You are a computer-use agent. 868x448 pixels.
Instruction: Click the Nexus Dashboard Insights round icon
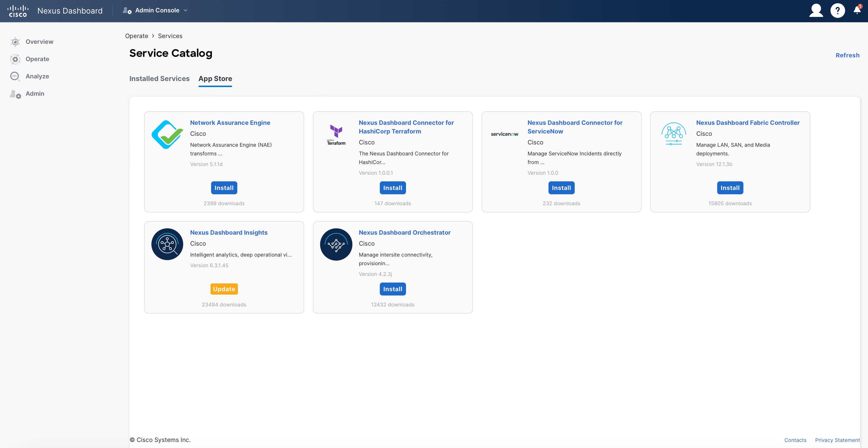pos(167,244)
